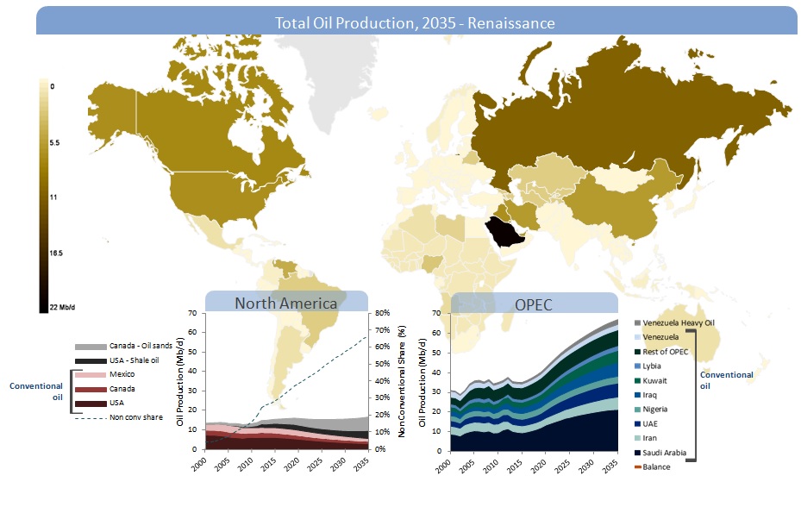
Task: Pick the Rest of OPEC legend swatch
Action: point(637,351)
